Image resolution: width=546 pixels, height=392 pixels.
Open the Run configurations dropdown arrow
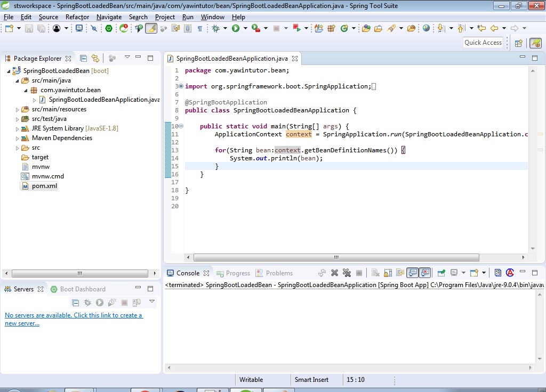pyautogui.click(x=245, y=28)
